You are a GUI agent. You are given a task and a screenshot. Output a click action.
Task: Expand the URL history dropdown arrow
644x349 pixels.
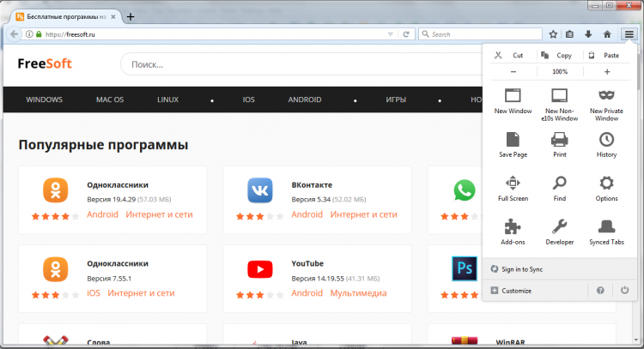pyautogui.click(x=390, y=34)
